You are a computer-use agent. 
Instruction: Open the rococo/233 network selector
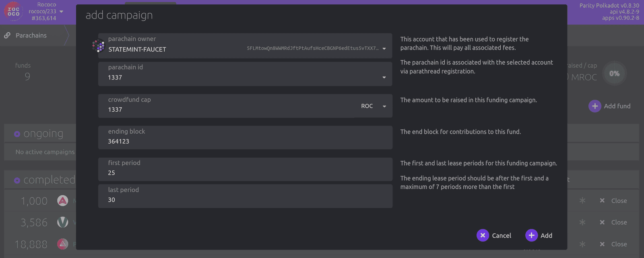click(x=46, y=12)
